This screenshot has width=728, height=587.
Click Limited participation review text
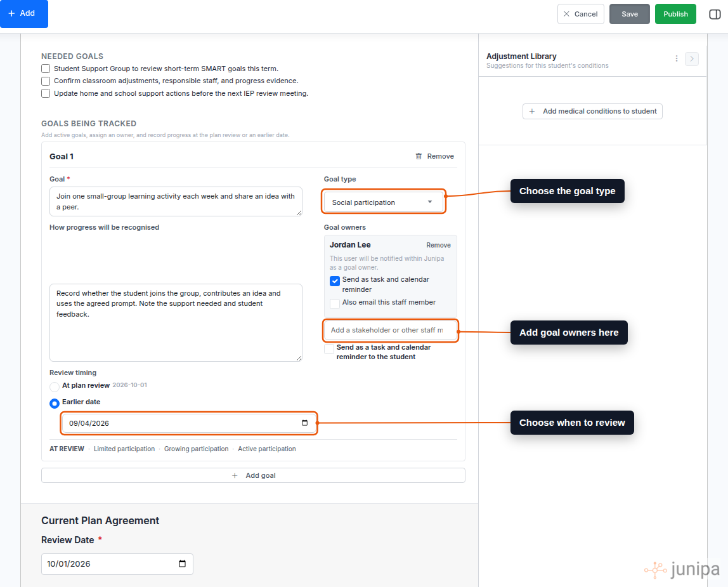124,449
